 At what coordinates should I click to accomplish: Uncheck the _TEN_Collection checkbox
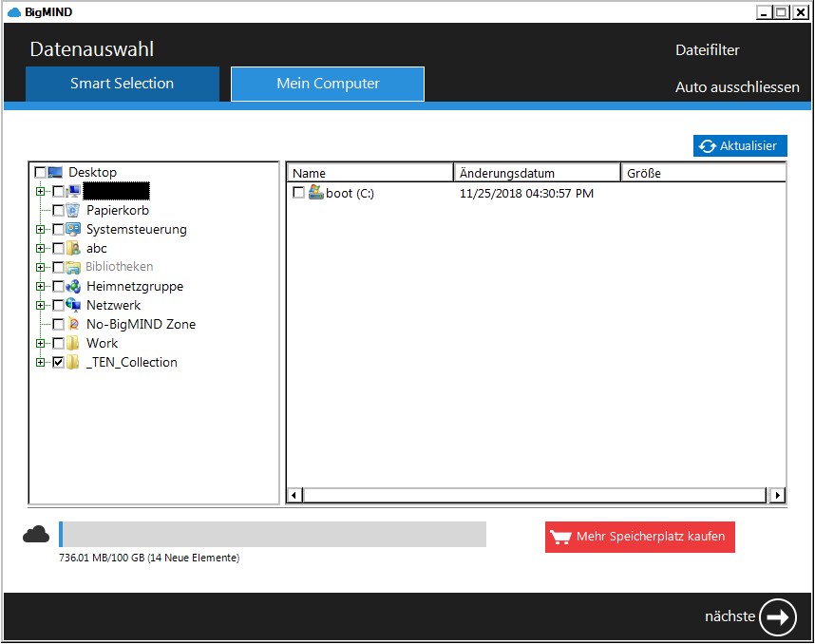(58, 362)
